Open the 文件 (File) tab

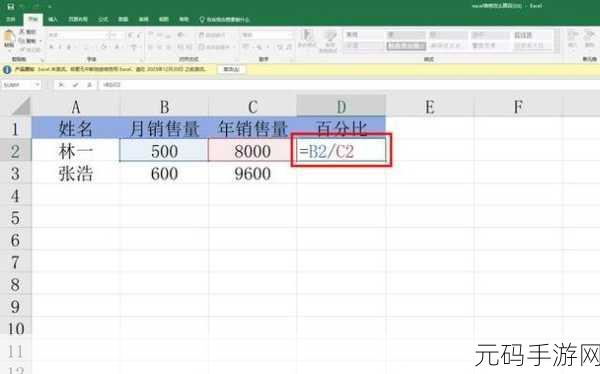point(11,20)
